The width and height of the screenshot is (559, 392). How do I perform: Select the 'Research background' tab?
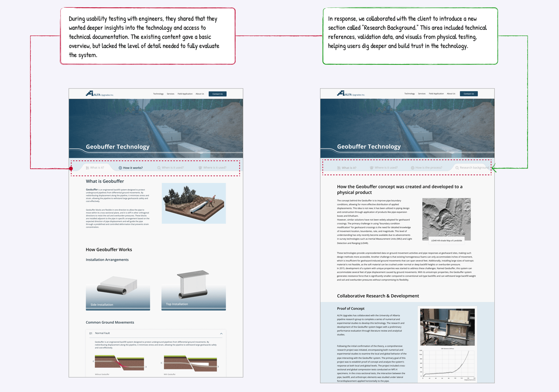pos(472,168)
